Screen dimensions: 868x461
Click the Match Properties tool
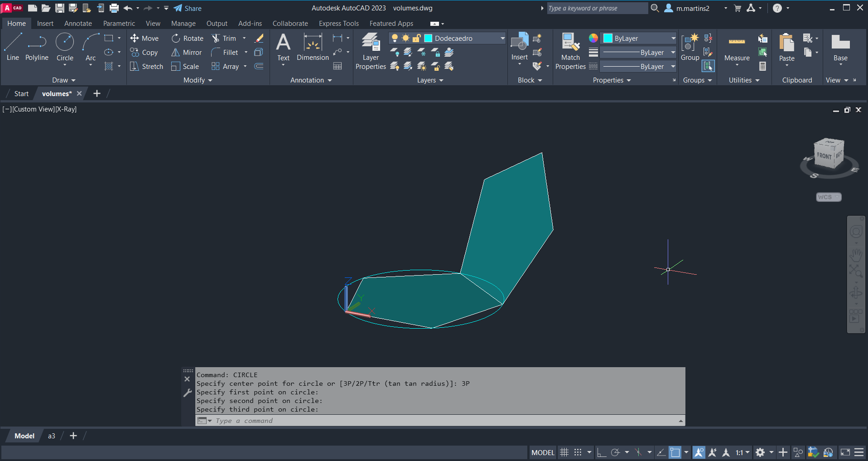tap(570, 51)
